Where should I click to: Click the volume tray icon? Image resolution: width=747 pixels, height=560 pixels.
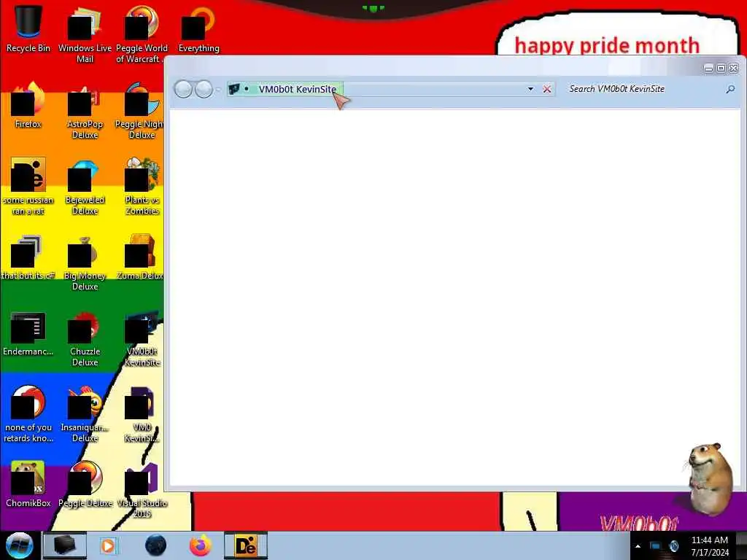tap(673, 546)
